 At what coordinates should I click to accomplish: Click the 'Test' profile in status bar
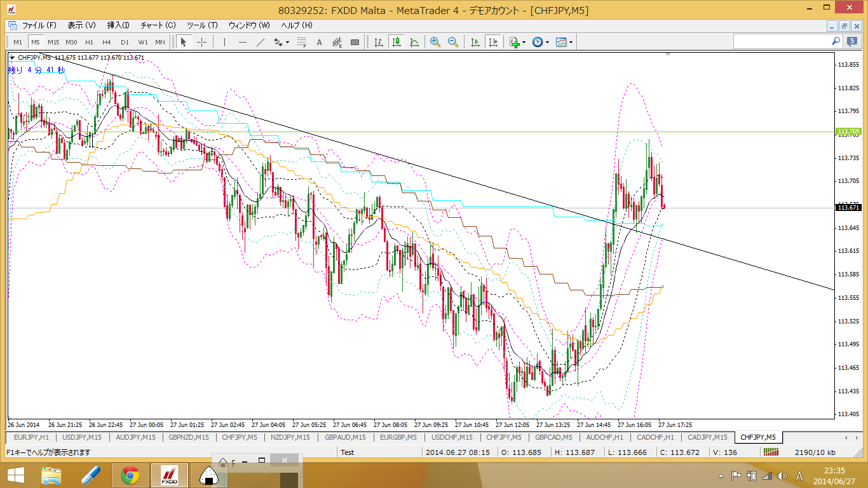point(347,452)
